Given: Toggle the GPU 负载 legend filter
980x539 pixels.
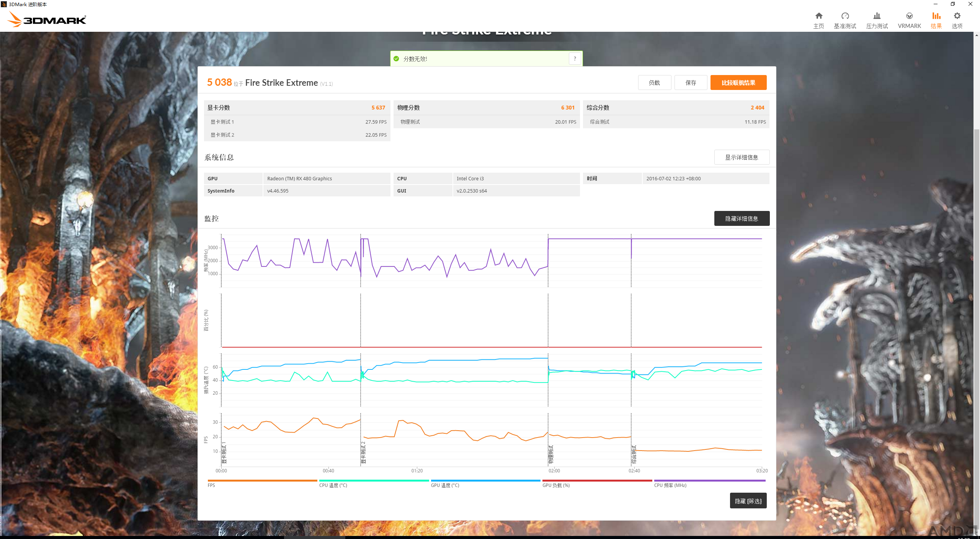Looking at the screenshot, I should click(x=556, y=485).
